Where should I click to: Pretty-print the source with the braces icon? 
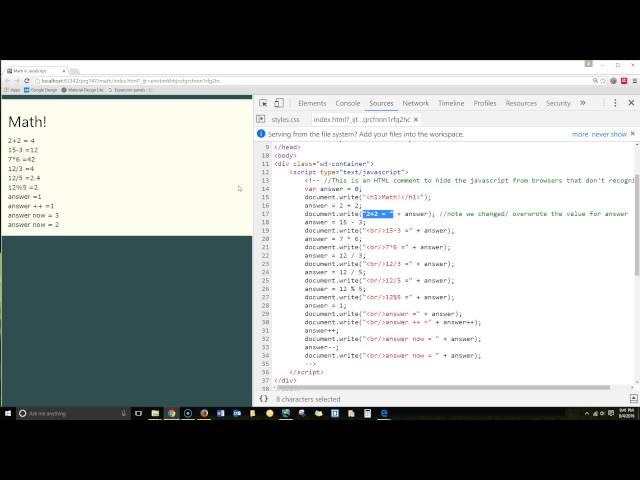coord(264,399)
